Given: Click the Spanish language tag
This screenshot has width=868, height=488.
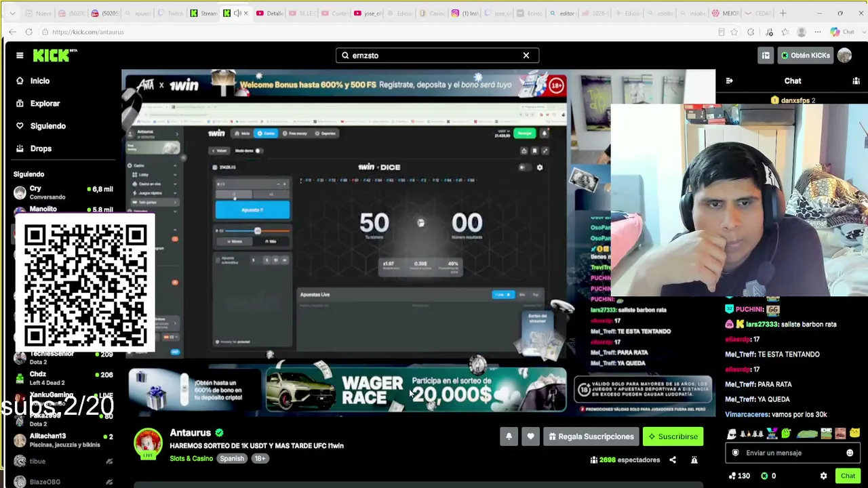Looking at the screenshot, I should (x=232, y=458).
